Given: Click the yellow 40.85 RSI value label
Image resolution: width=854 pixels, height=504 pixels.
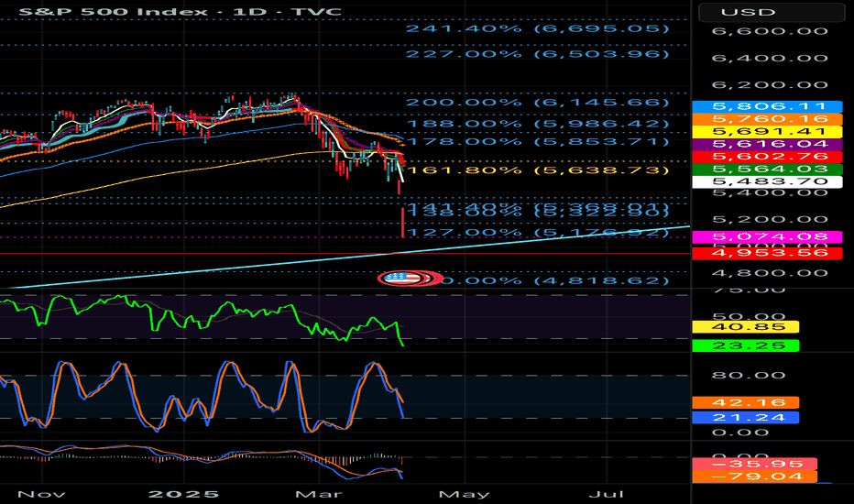Looking at the screenshot, I should (x=745, y=327).
